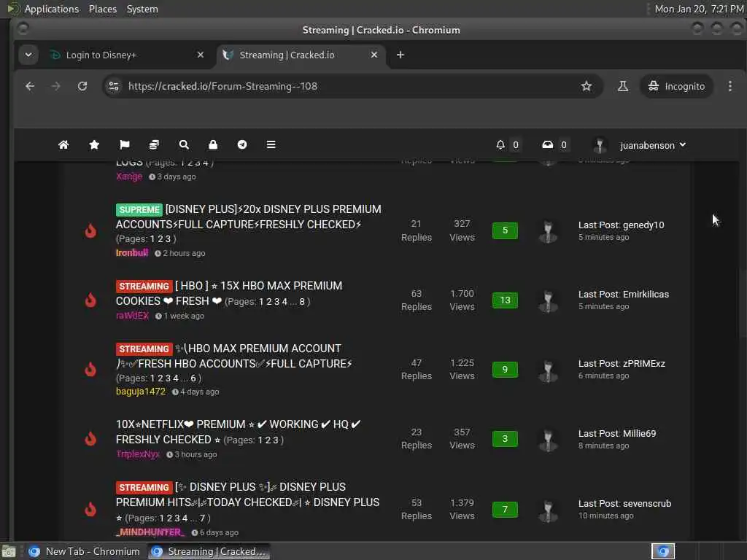This screenshot has height=560, width=747.
Task: Open the System menu
Action: click(x=142, y=9)
